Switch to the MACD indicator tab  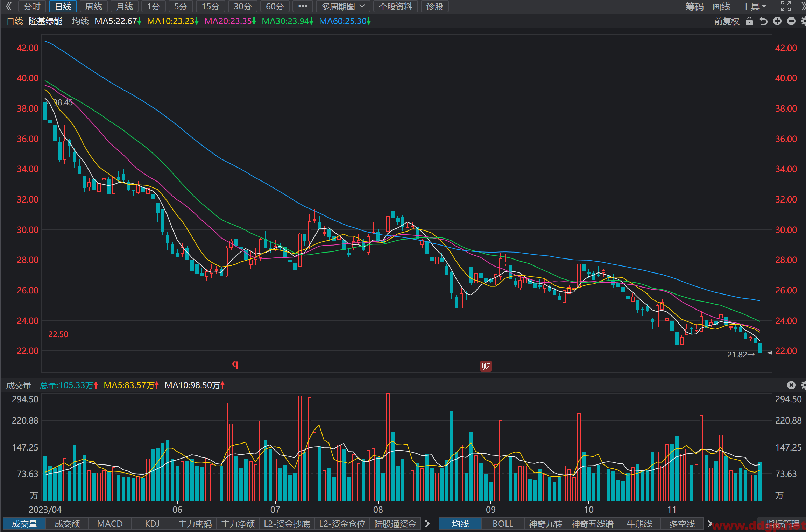(x=110, y=524)
